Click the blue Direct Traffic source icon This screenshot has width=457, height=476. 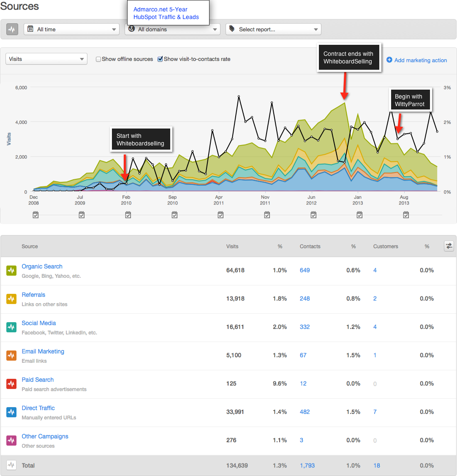tap(11, 412)
